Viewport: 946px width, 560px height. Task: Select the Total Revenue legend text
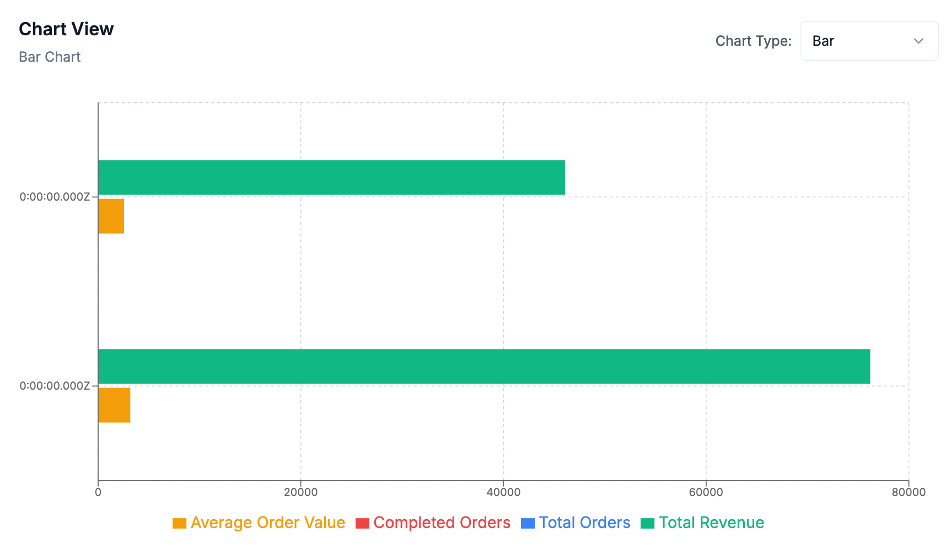tap(711, 523)
